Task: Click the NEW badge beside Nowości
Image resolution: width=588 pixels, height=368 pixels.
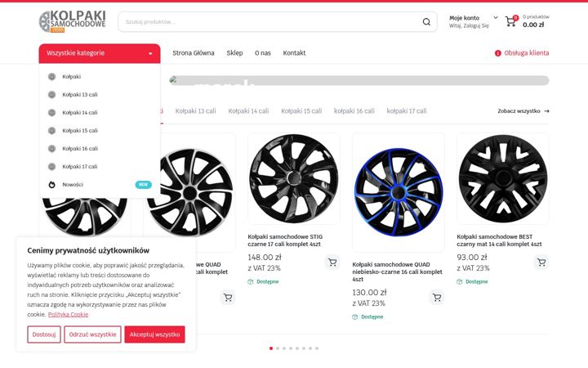Action: (x=143, y=184)
